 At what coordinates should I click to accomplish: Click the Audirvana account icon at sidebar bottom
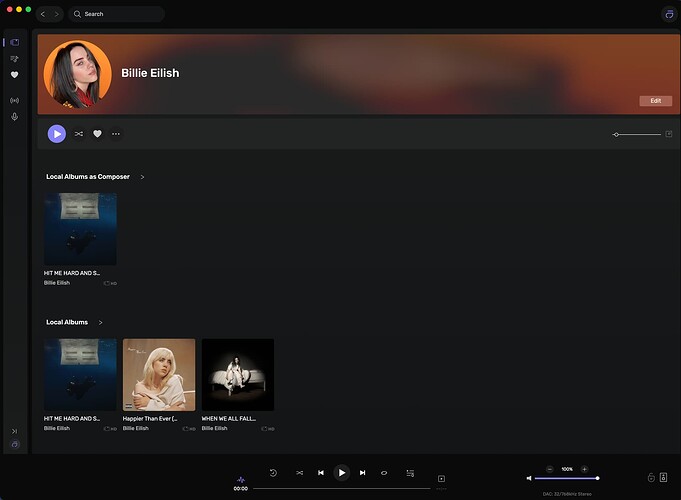click(15, 444)
